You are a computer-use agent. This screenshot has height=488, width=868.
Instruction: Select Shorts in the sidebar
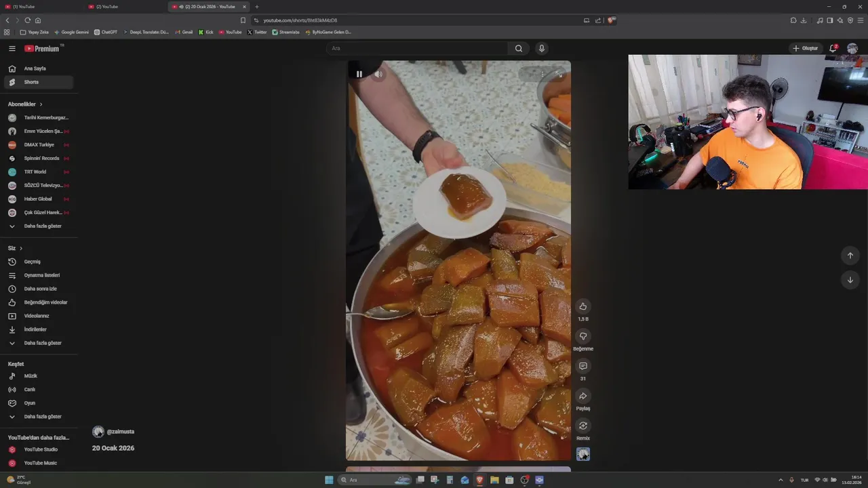click(39, 82)
